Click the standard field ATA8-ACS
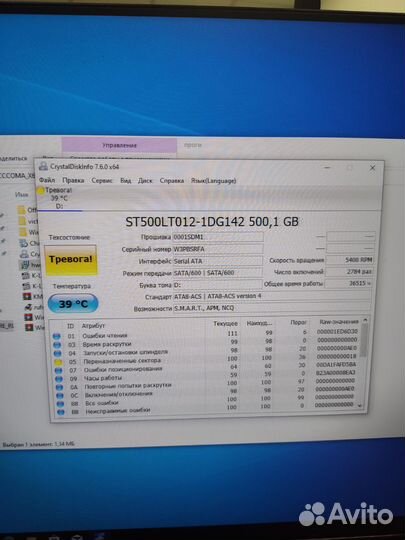Image resolution: width=405 pixels, height=540 pixels. 272,296
